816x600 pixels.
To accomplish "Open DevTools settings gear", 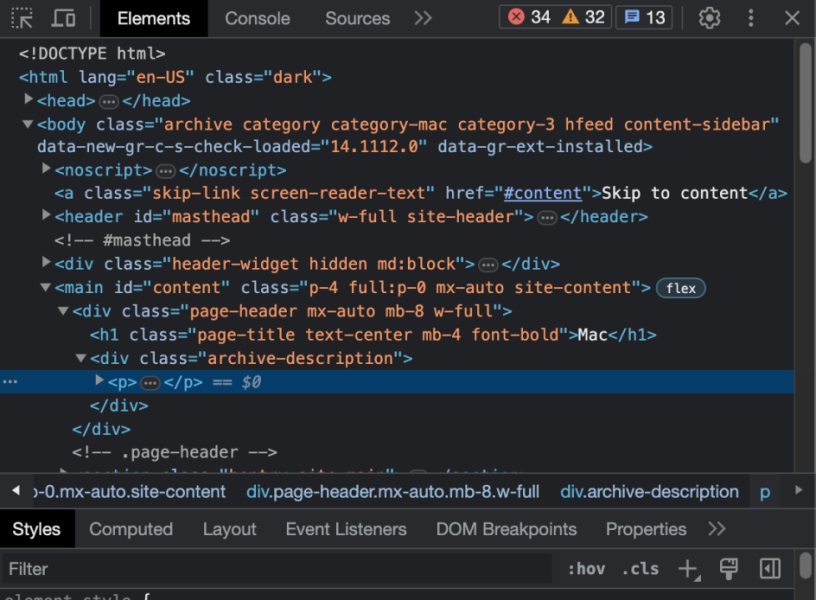I will pos(709,17).
